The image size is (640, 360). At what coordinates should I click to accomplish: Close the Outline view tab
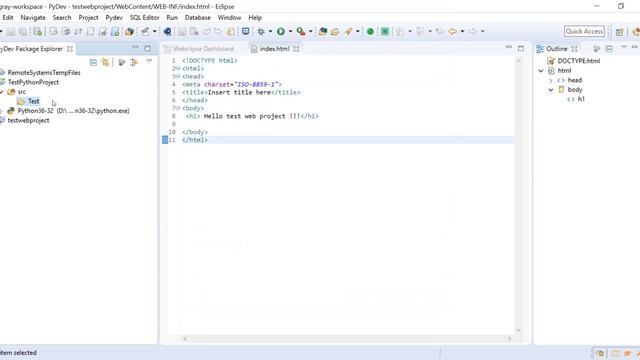[574, 49]
